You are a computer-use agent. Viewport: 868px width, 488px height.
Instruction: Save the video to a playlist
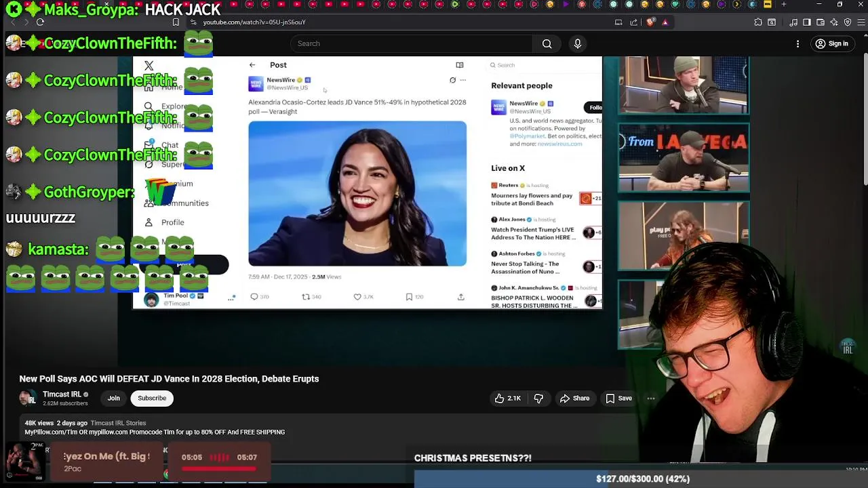click(618, 398)
